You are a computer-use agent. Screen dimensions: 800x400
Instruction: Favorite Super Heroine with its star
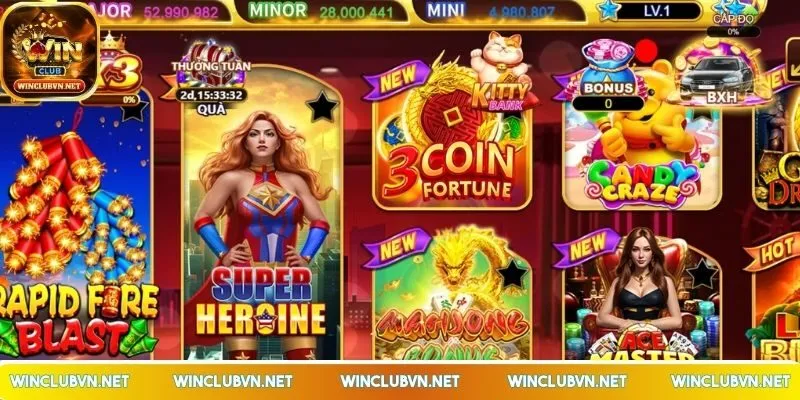(x=322, y=107)
